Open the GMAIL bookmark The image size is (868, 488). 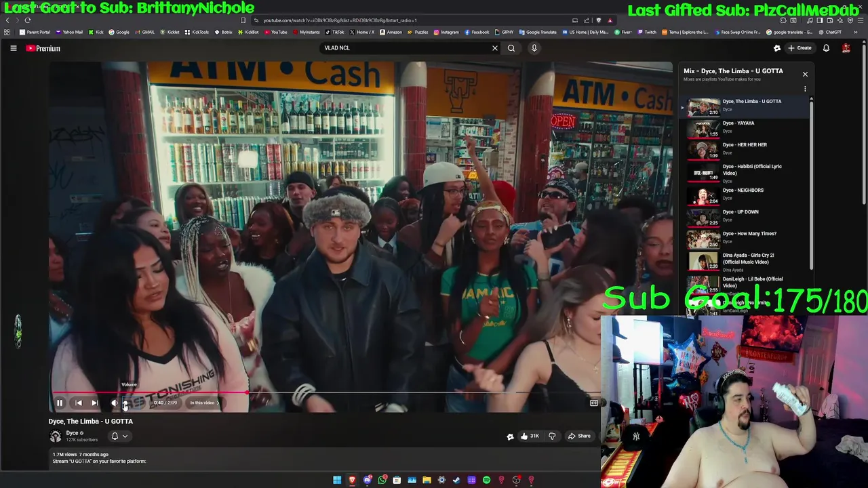coord(145,32)
